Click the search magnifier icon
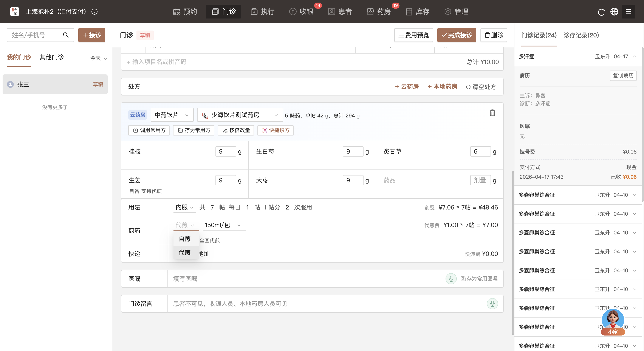644x351 pixels. (66, 35)
